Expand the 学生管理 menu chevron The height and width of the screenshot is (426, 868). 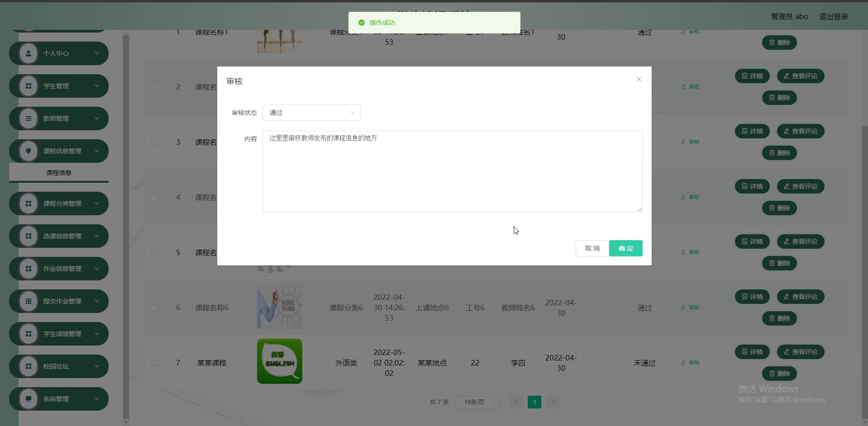pos(97,86)
